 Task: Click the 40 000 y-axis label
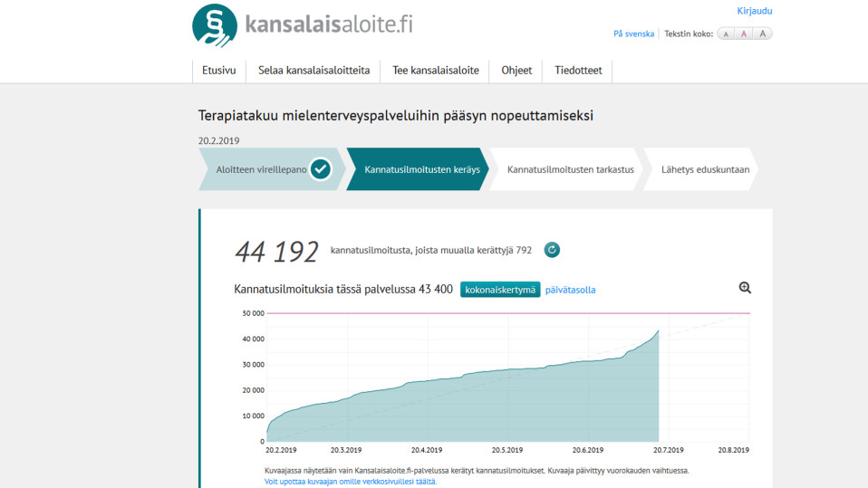pos(253,339)
